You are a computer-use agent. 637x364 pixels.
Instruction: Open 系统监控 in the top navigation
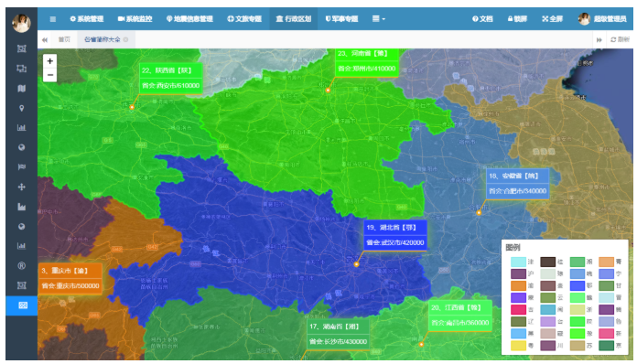tap(135, 19)
